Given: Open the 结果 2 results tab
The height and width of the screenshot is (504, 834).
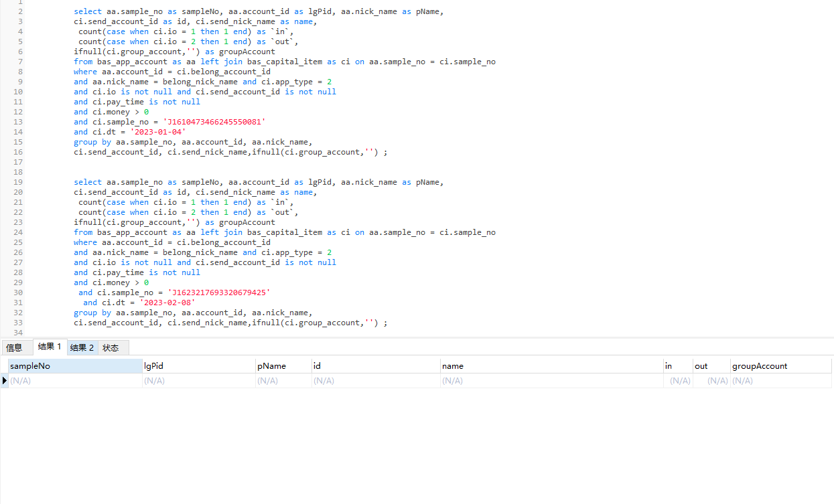Looking at the screenshot, I should (82, 348).
